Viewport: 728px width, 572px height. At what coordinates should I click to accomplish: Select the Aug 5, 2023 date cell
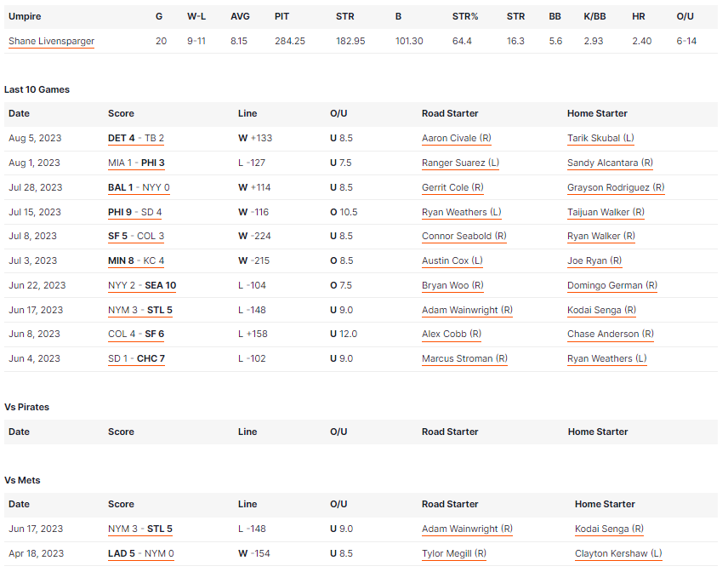click(x=35, y=138)
